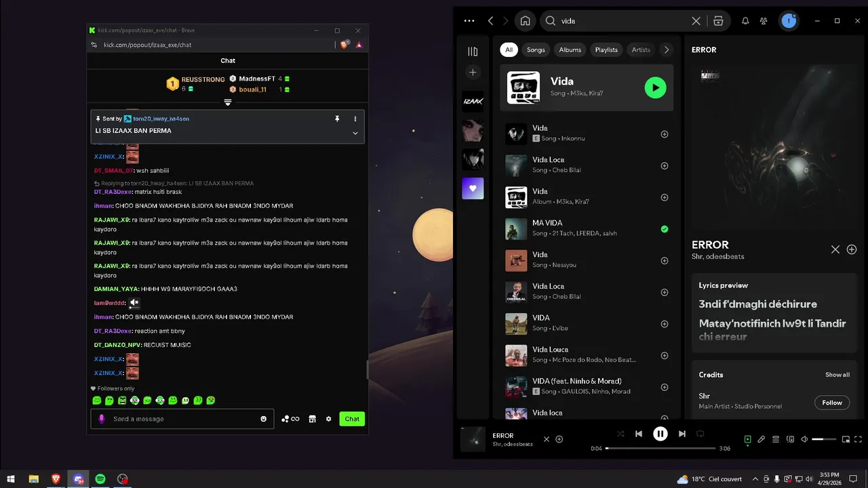
Task: Open Spotify notifications bell
Action: pyautogui.click(x=745, y=21)
